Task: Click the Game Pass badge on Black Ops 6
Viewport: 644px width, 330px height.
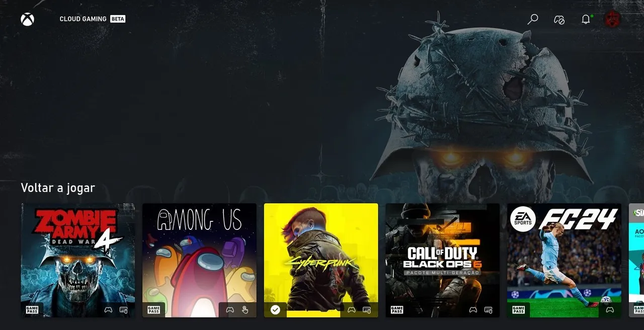Action: pos(397,310)
